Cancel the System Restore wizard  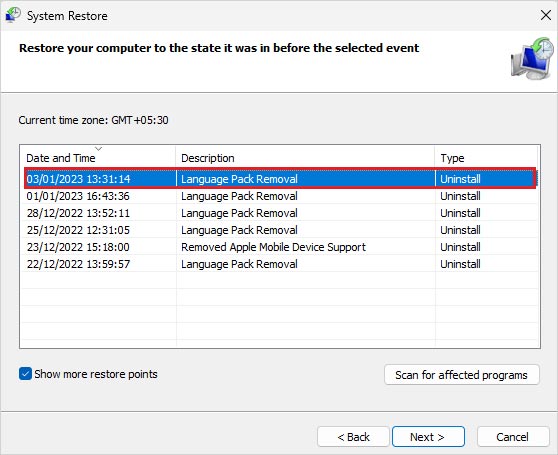click(x=512, y=437)
